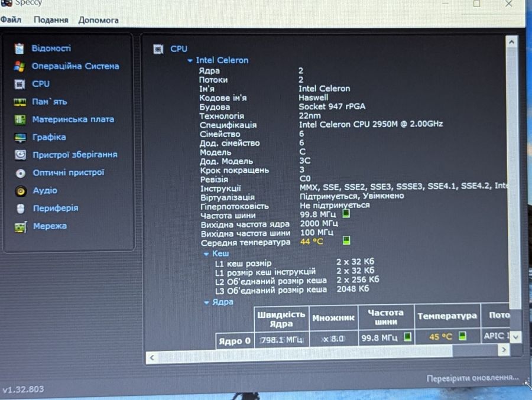Click the Пам'ять RAM module icon
Viewport: 532px width, 400px height.
(x=20, y=102)
